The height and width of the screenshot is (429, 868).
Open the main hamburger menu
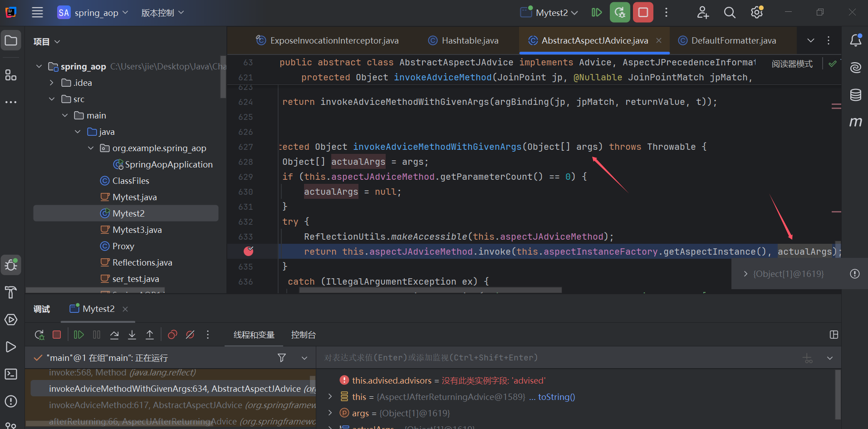tap(37, 13)
